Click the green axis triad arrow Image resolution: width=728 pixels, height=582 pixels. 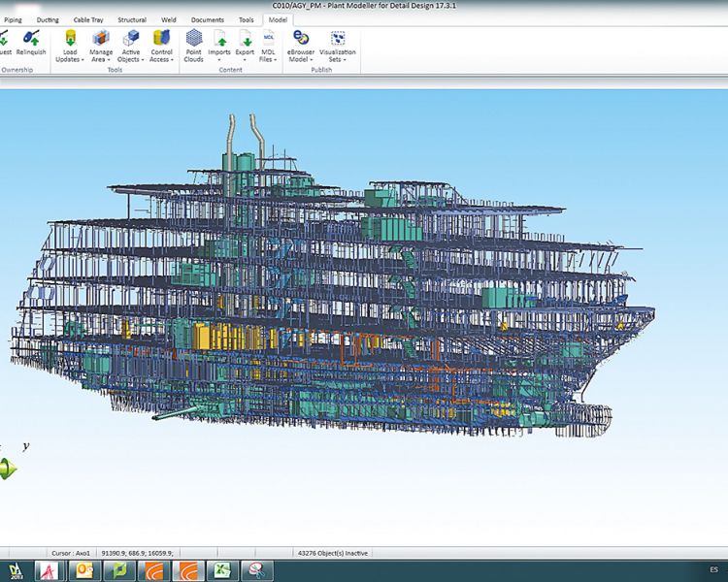tap(8, 469)
